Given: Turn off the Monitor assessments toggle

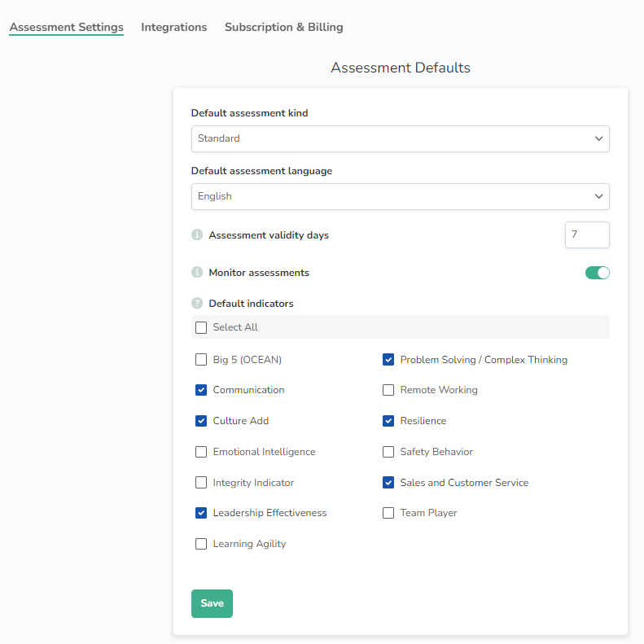Looking at the screenshot, I should click(597, 273).
